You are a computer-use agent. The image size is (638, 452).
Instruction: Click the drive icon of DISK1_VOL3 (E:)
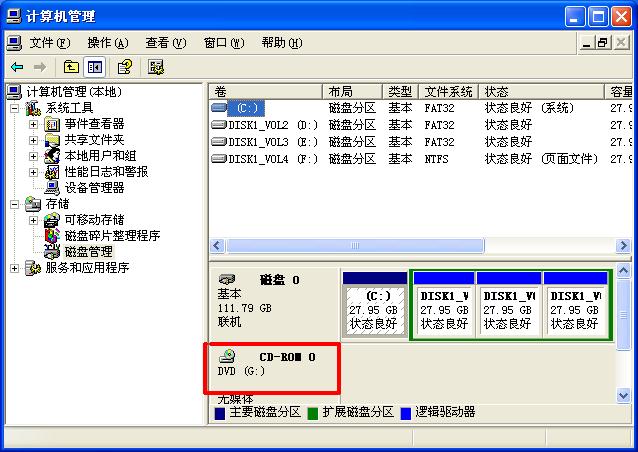click(x=219, y=142)
